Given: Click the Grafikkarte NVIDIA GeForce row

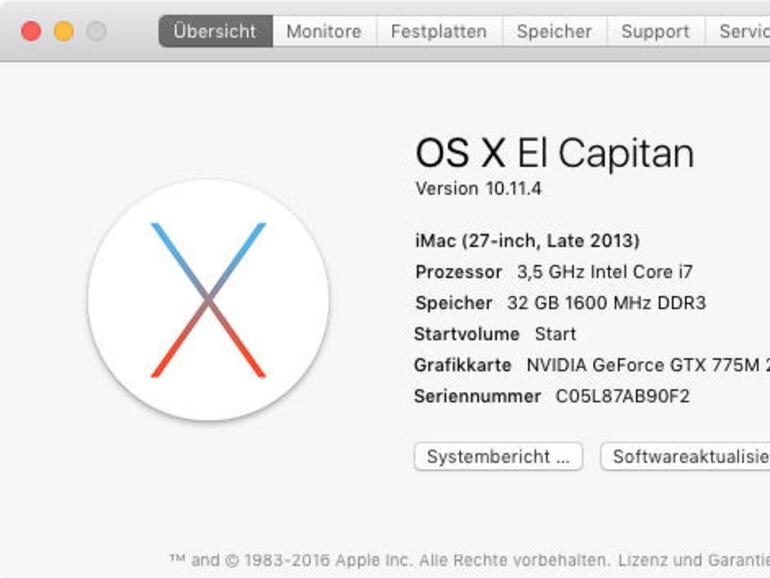Looking at the screenshot, I should click(591, 365).
